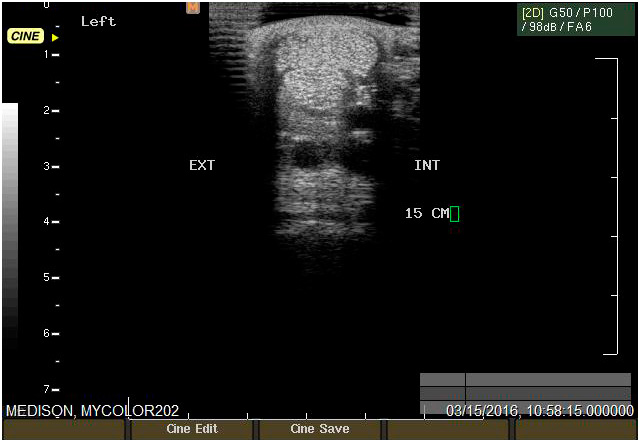640x442 pixels.
Task: Click the green text cursor after 15 CM
Action: [x=455, y=213]
